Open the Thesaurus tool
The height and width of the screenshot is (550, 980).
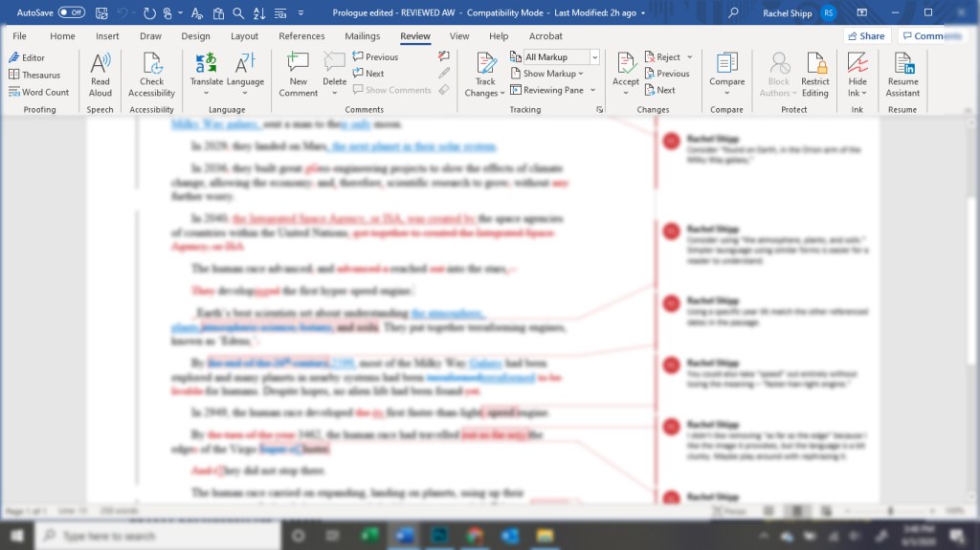[34, 75]
